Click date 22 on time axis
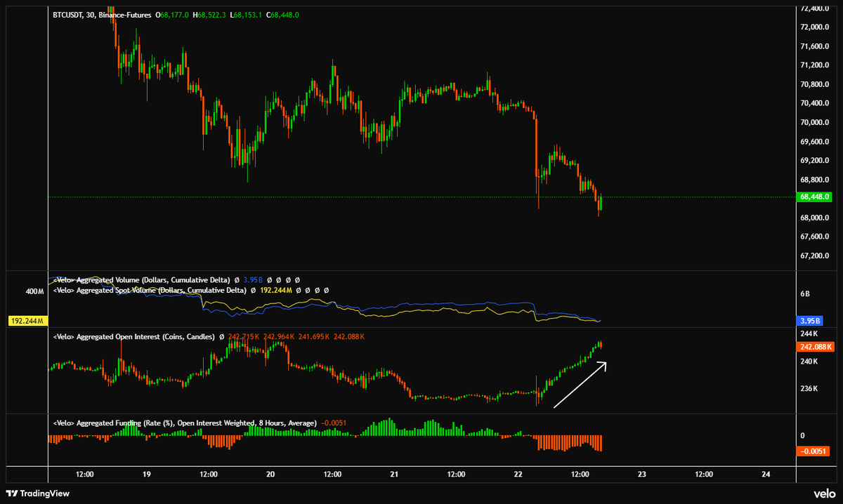The height and width of the screenshot is (504, 843). [x=518, y=475]
